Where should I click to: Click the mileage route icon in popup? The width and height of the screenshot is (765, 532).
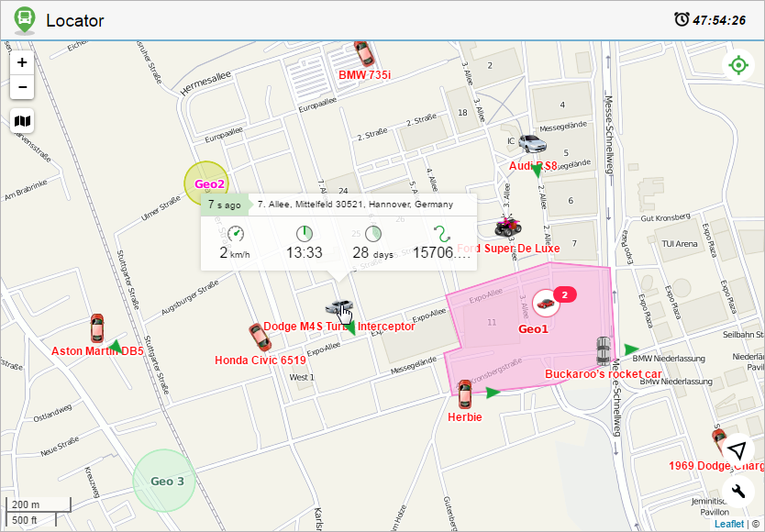point(442,234)
